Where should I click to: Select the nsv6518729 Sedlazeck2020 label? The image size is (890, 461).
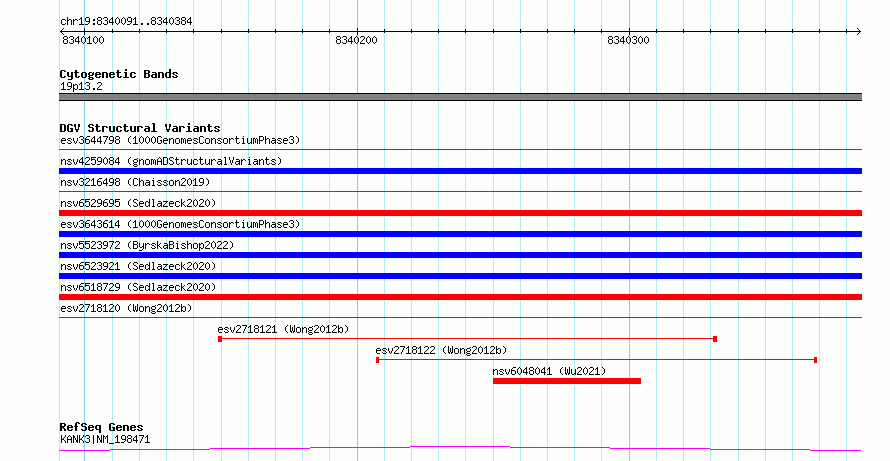tap(138, 287)
